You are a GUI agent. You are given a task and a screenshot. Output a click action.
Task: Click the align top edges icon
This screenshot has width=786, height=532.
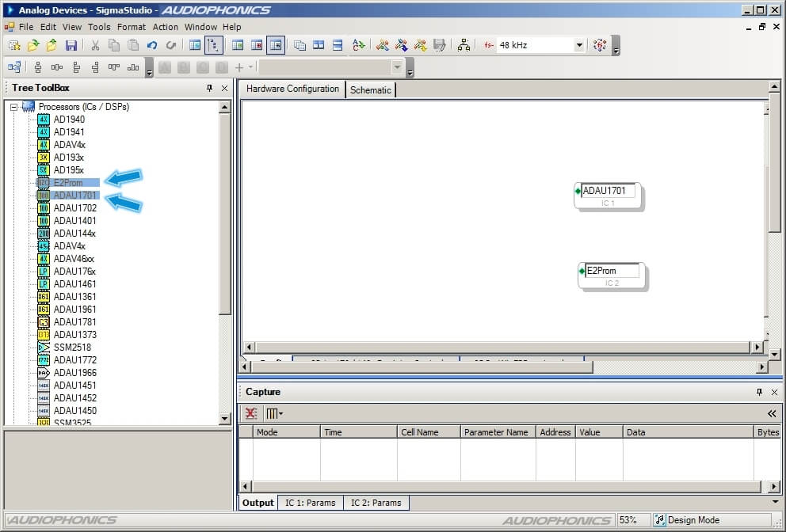tap(114, 67)
